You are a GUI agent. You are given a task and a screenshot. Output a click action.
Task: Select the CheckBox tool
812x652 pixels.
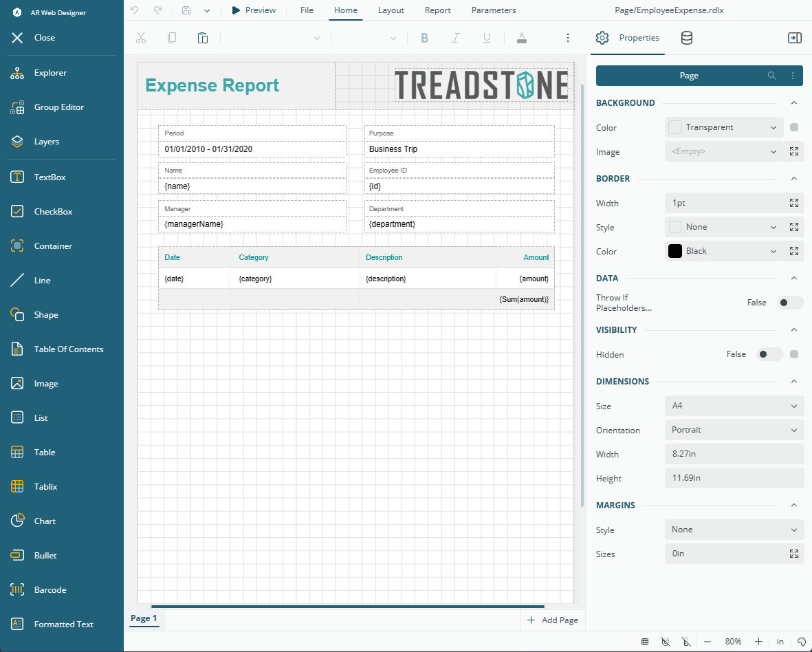click(41, 211)
